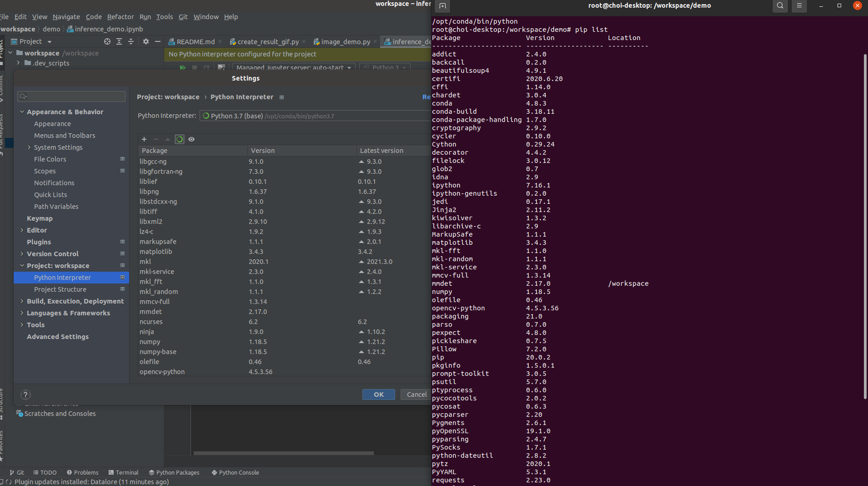
Task: Click the terminal window vertical scrollbar
Action: tap(865, 227)
